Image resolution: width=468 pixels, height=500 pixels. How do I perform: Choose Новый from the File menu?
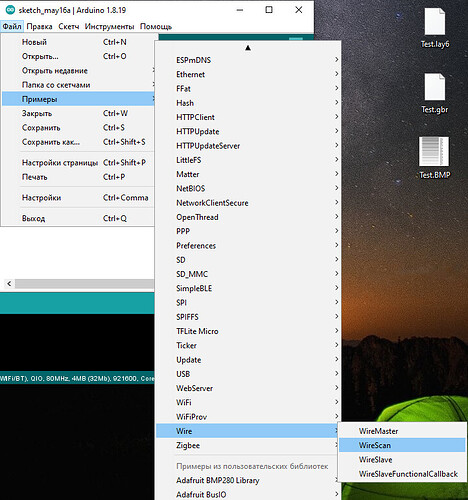coord(78,42)
